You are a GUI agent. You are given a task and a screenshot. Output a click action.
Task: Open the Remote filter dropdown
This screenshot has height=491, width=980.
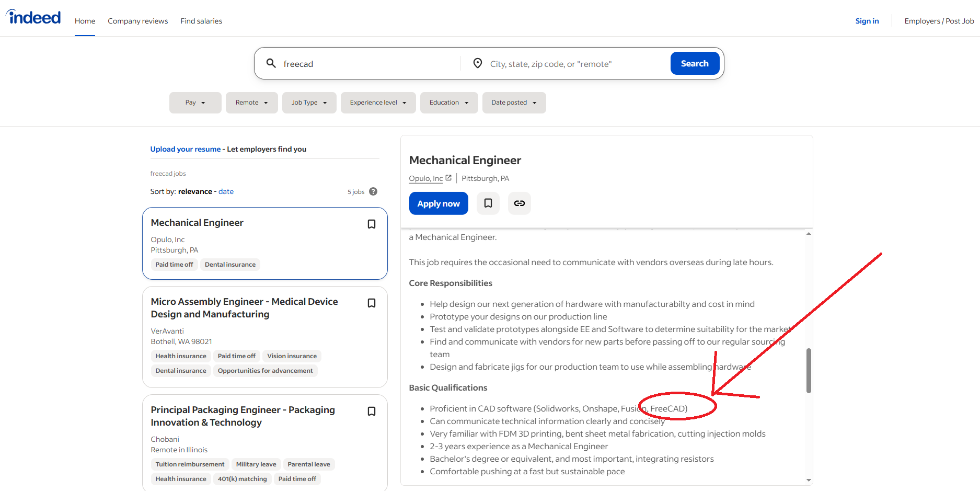tap(251, 102)
